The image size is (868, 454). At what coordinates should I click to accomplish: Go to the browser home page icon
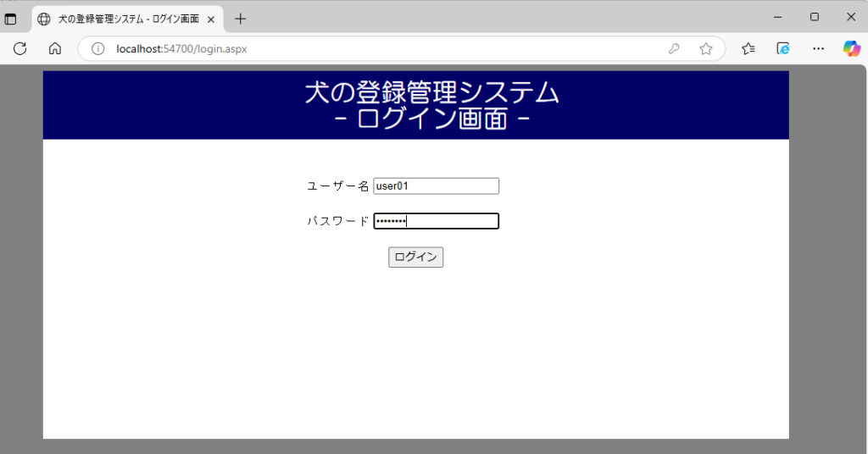(x=55, y=49)
